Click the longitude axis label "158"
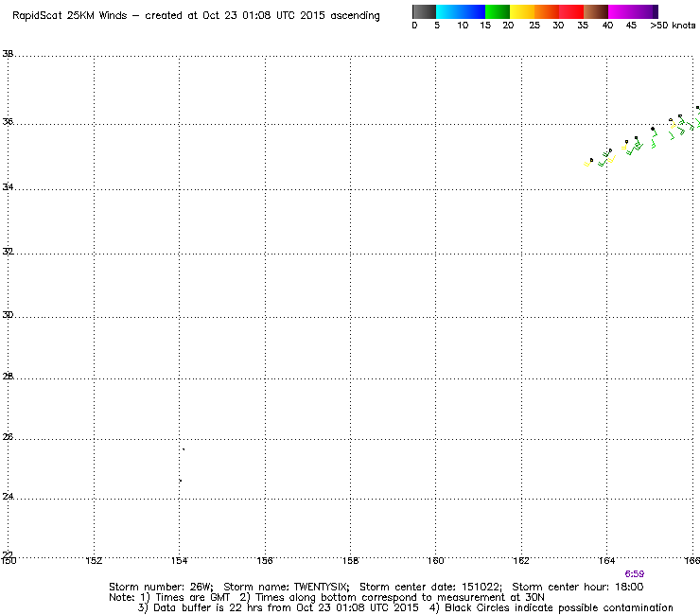This screenshot has width=700, height=615. click(x=350, y=560)
